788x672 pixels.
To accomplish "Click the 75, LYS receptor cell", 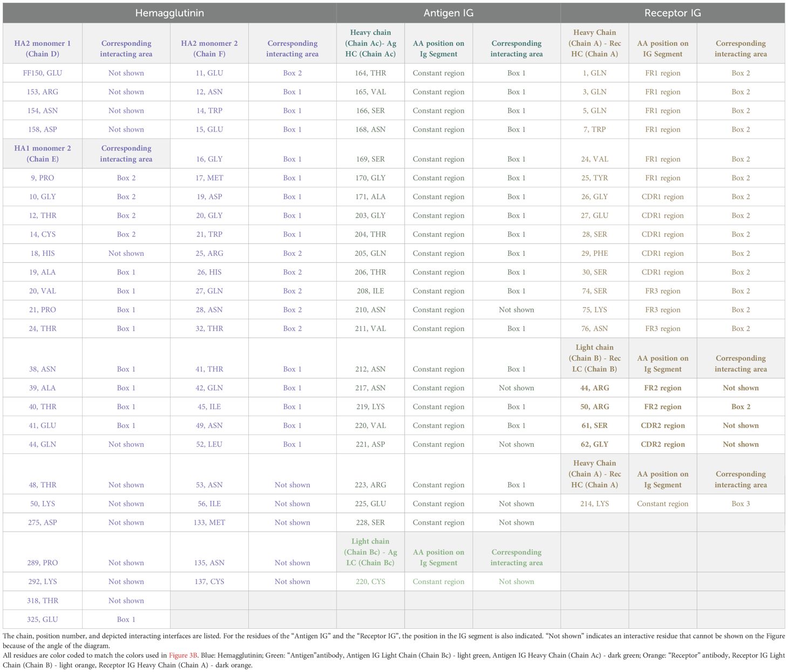I will (594, 310).
